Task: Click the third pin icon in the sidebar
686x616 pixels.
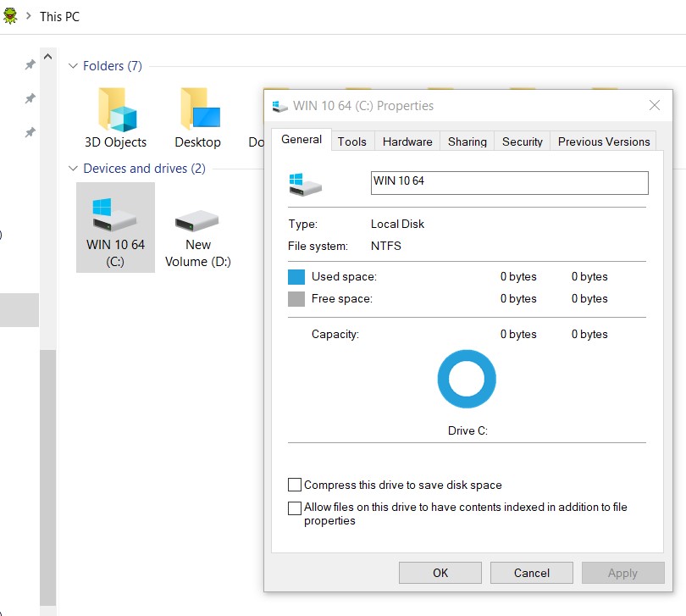Action: 30,132
